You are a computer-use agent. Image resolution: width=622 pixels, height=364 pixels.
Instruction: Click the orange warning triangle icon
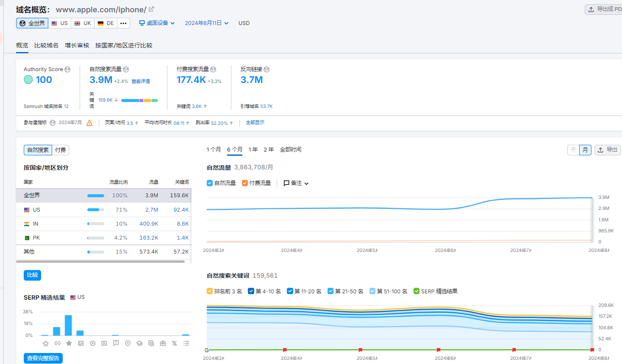pyautogui.click(x=89, y=123)
